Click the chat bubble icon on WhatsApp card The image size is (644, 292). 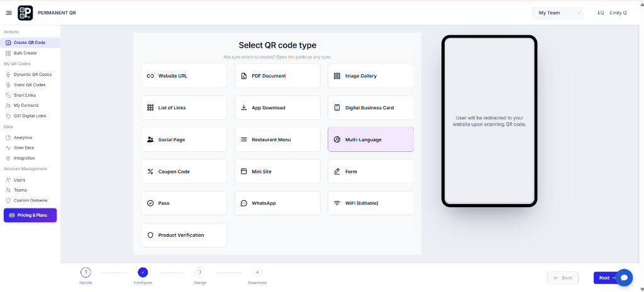[244, 203]
